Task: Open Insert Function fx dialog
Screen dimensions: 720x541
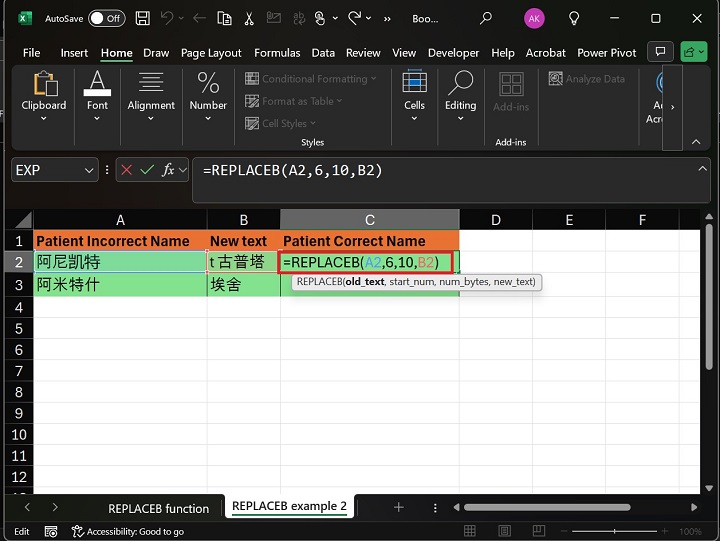Action: (169, 170)
